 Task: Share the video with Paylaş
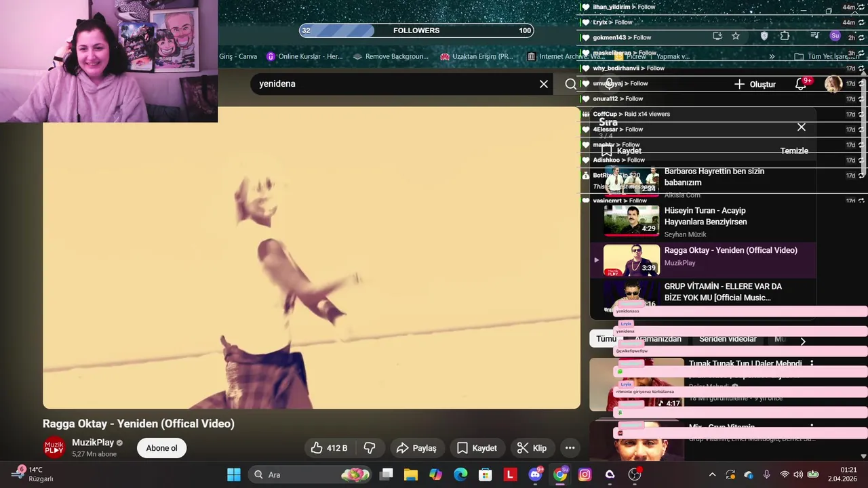pos(417,448)
